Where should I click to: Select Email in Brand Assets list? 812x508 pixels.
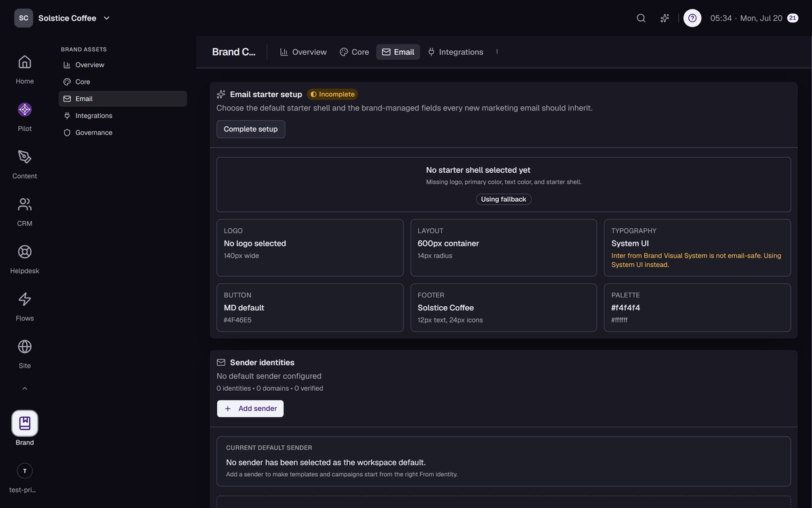[x=122, y=99]
